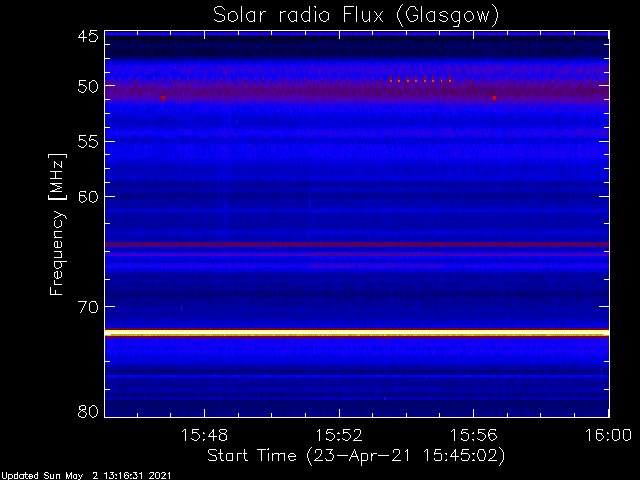This screenshot has width=640, height=480.
Task: Click the red square marker after 15:56
Action: (x=494, y=98)
